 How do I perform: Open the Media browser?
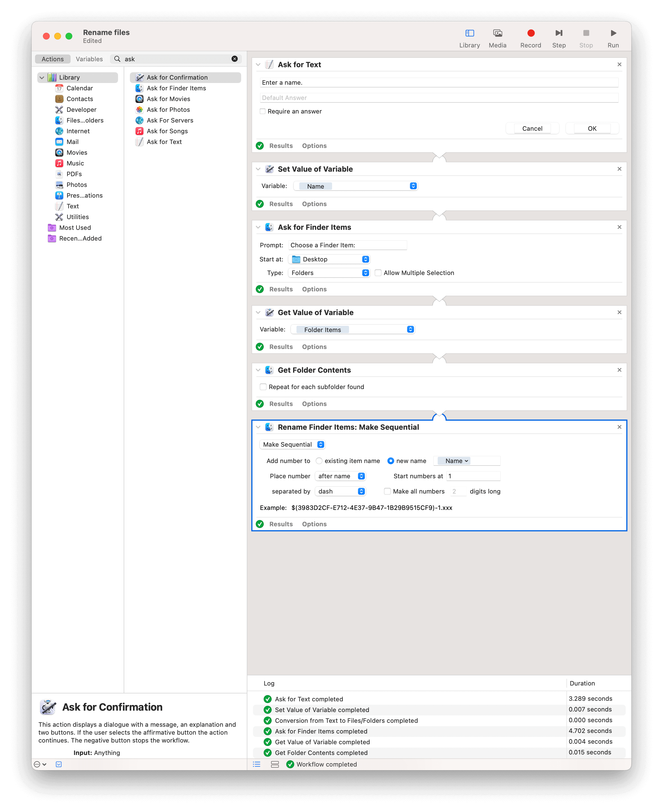point(497,39)
